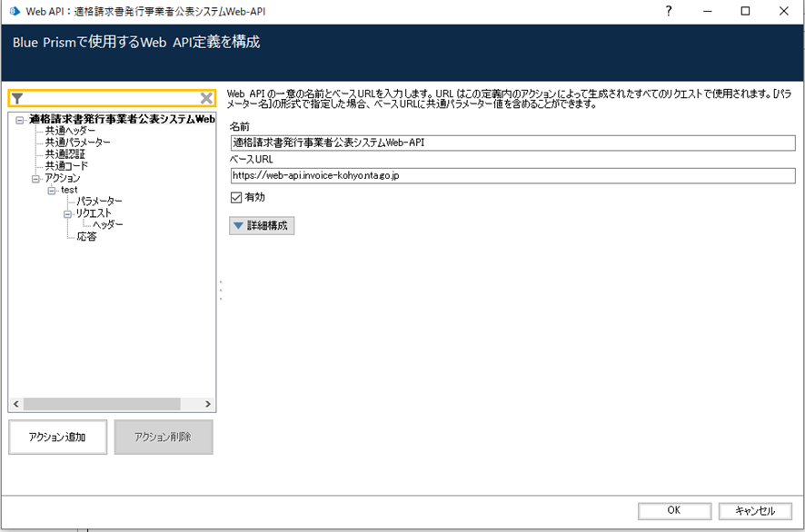Click the filter funnel icon
The image size is (805, 532).
pyautogui.click(x=17, y=98)
